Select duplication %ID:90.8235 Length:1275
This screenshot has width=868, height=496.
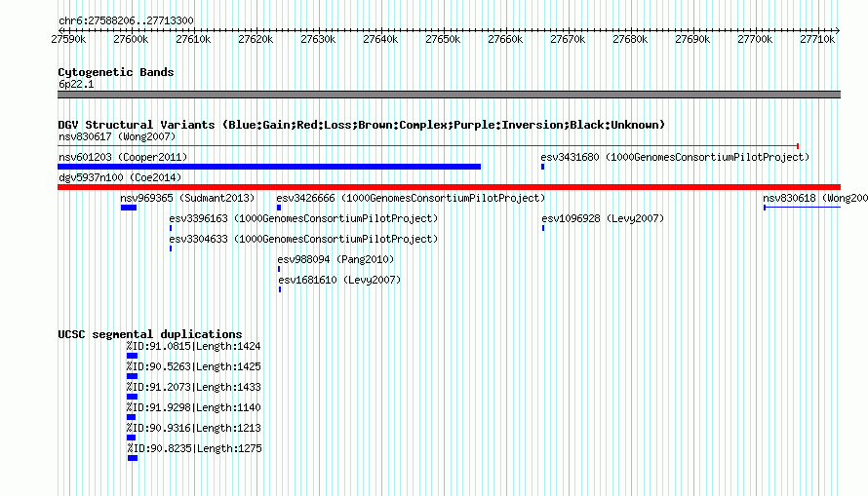pyautogui.click(x=194, y=448)
